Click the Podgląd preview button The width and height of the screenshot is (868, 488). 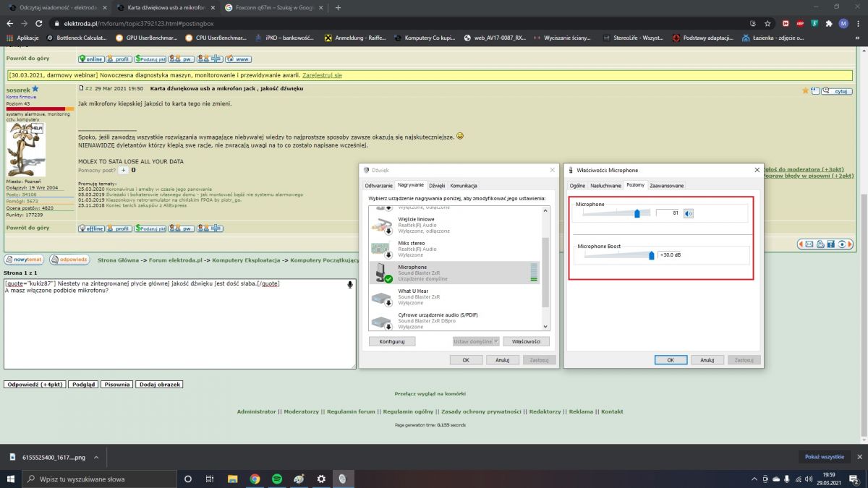(82, 385)
